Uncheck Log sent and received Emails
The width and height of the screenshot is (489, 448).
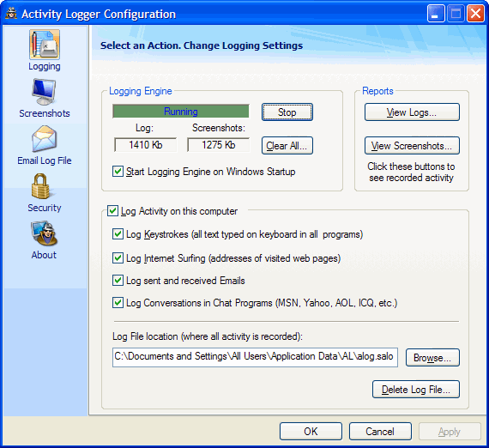pyautogui.click(x=118, y=280)
